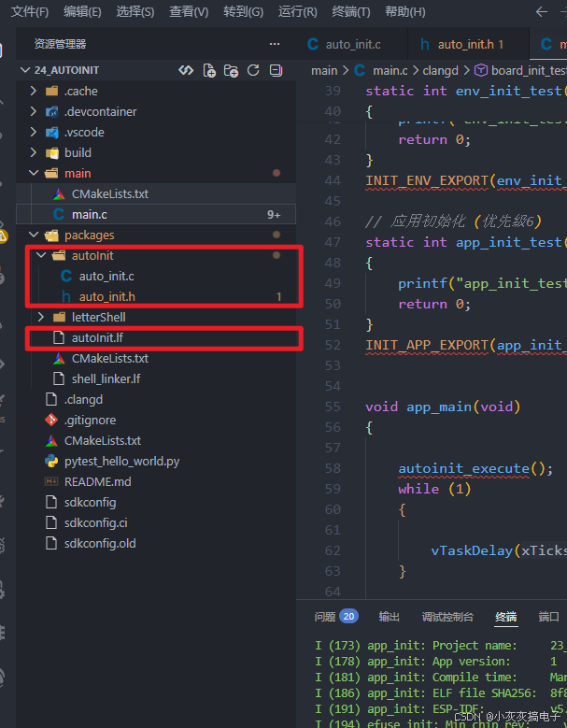Open pytest_hello_world.py from the explorer
Screen dimensions: 567x728
[x=121, y=461]
